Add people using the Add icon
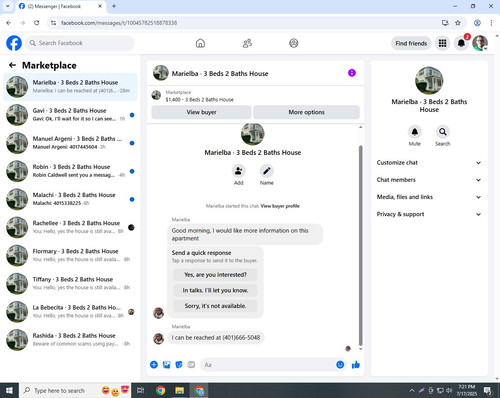Viewport: 500px width, 398px height. [x=239, y=171]
